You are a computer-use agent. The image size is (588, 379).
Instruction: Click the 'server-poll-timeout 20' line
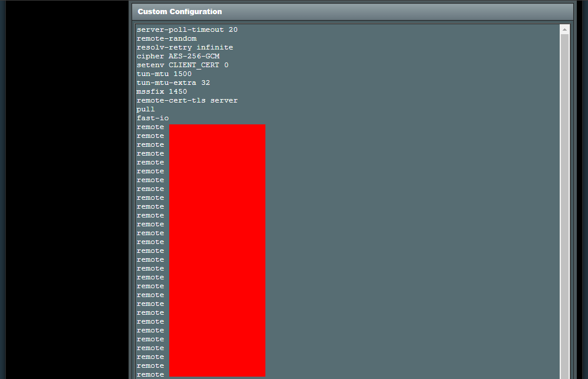tap(187, 29)
